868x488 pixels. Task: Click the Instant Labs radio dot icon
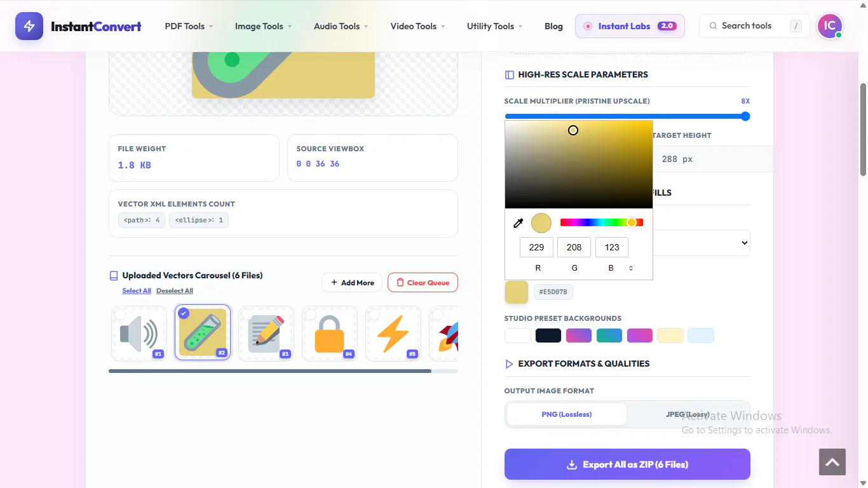pos(588,26)
